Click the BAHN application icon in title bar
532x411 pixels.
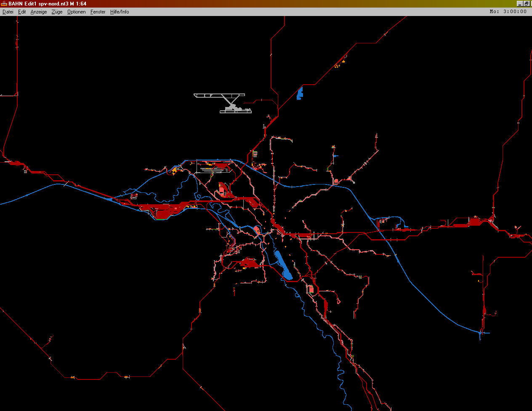(4, 4)
